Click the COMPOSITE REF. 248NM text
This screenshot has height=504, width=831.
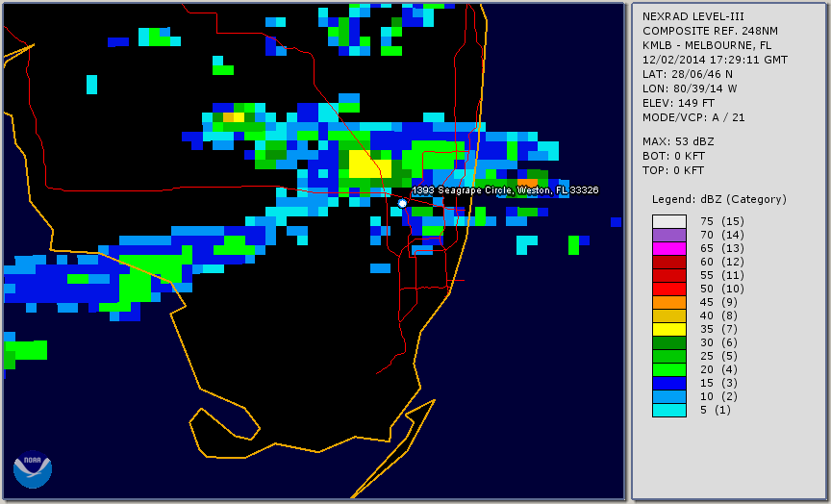[x=710, y=31]
